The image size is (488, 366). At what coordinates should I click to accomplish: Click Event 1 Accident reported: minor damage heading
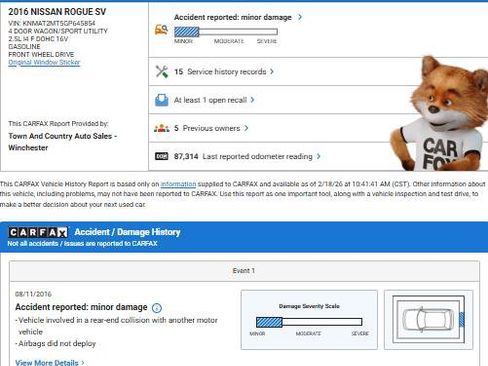pos(81,307)
